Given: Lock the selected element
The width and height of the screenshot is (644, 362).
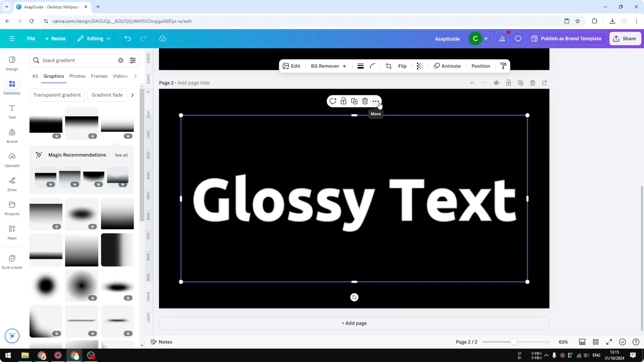Looking at the screenshot, I should [x=344, y=101].
